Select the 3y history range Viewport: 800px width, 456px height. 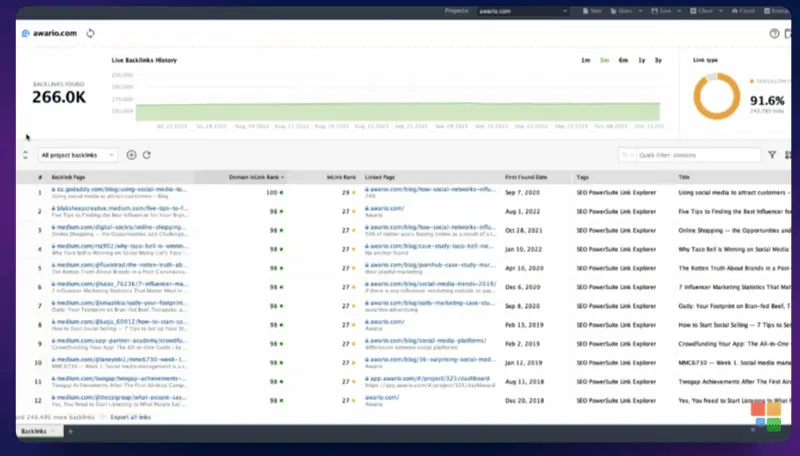pos(658,60)
